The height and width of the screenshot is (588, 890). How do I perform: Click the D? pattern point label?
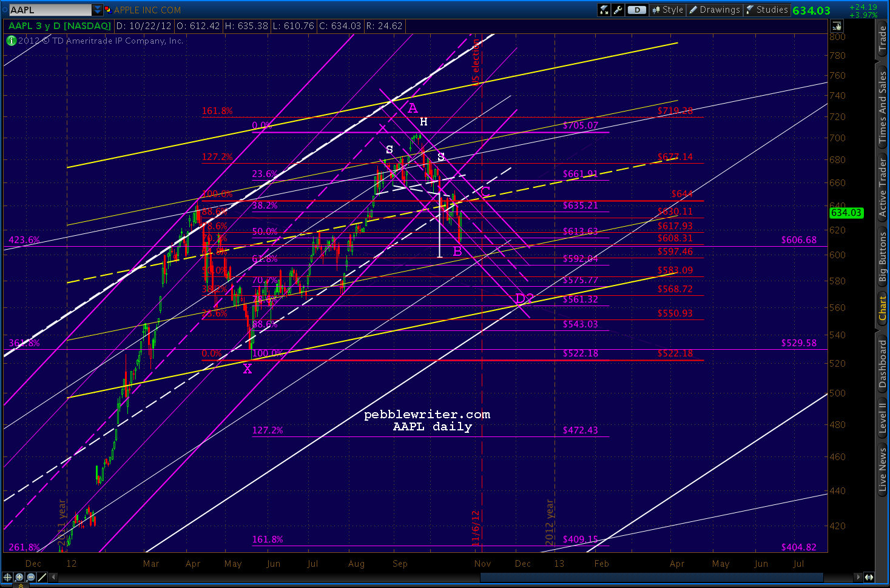click(x=524, y=298)
